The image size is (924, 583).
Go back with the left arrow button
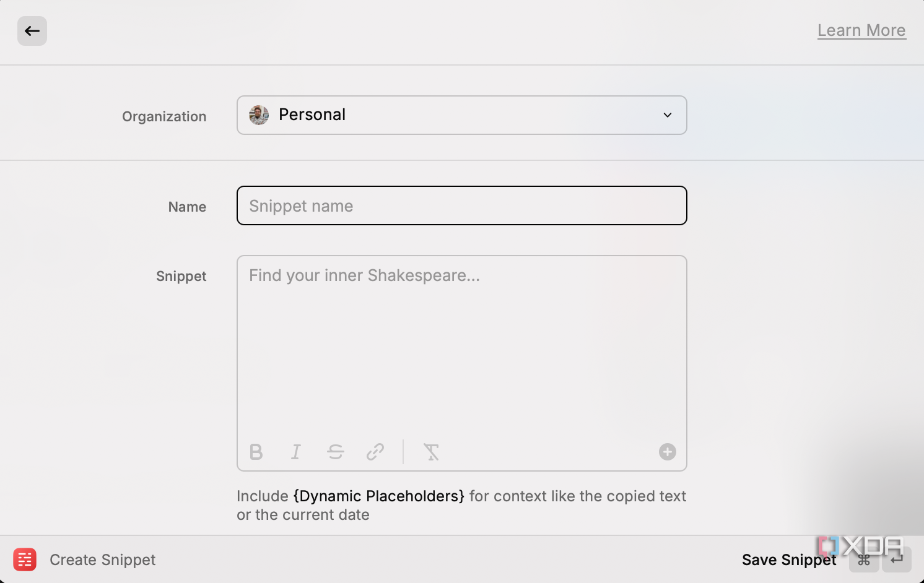[32, 31]
